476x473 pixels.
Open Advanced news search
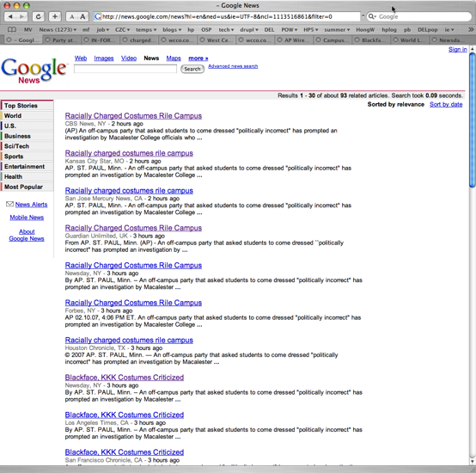[233, 66]
